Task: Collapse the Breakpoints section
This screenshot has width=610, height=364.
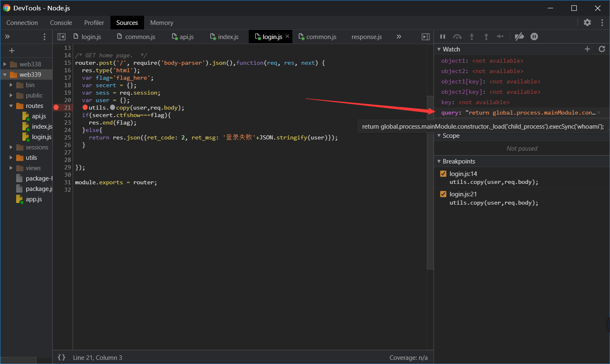Action: click(439, 161)
